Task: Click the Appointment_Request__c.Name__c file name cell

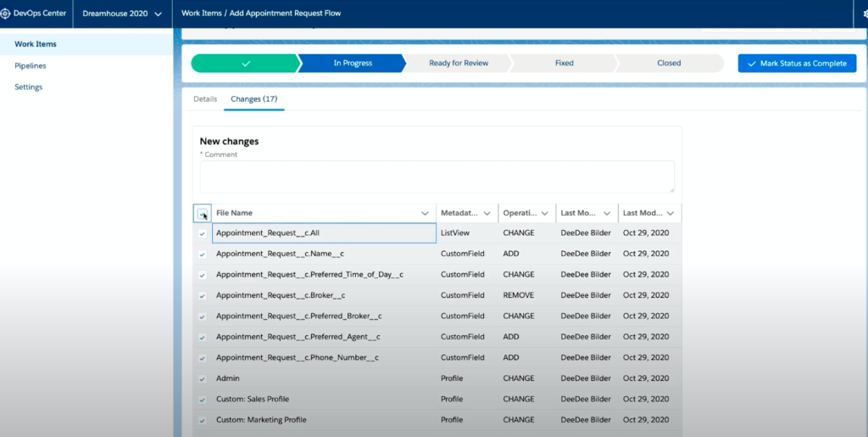Action: pyautogui.click(x=324, y=254)
